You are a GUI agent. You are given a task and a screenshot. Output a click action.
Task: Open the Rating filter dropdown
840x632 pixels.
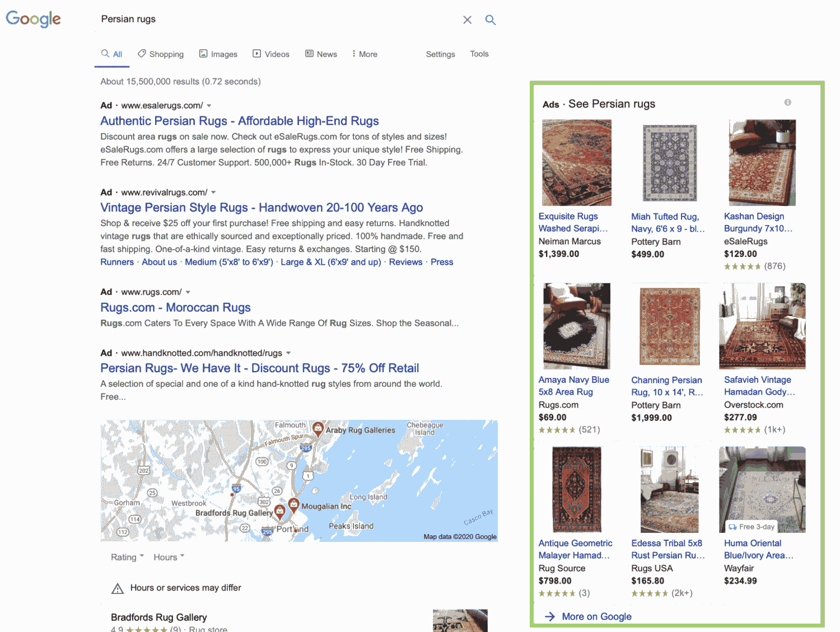point(127,557)
